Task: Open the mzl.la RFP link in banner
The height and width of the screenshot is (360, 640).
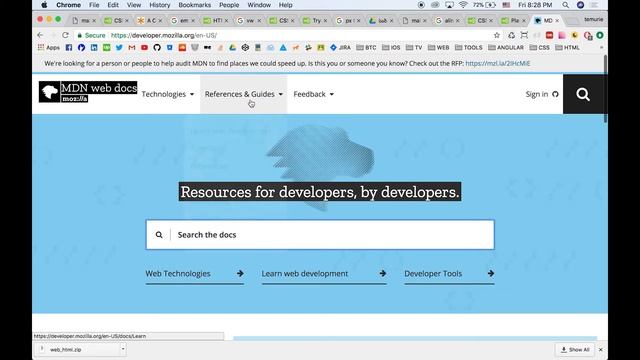Action: coord(498,63)
